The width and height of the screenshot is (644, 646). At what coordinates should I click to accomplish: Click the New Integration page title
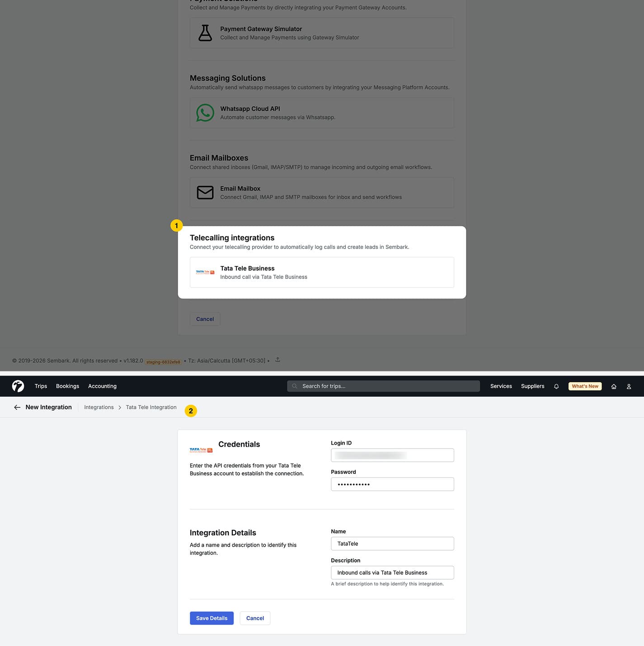(48, 407)
